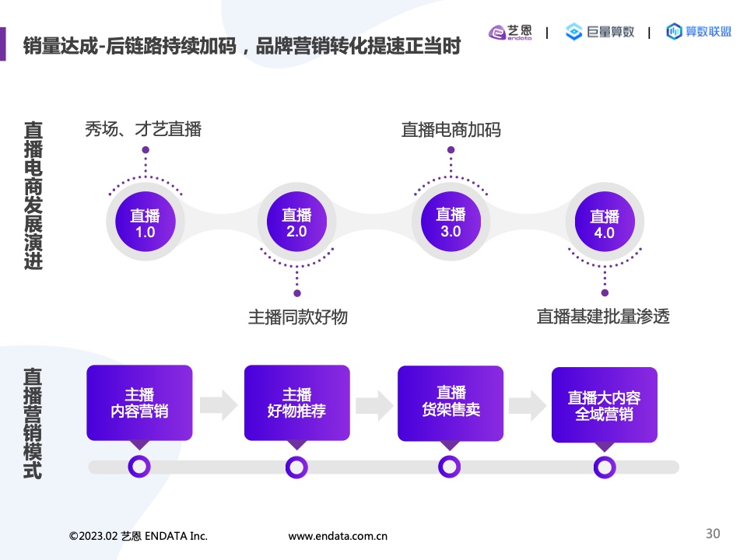Click the 算数联盟 logo
This screenshot has width=747, height=560.
(699, 31)
